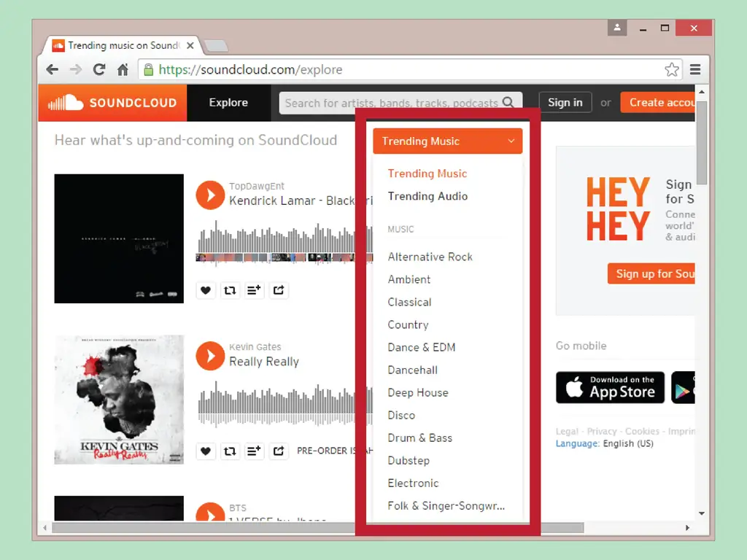Screen dimensions: 747x560
Task: Reload the SoundCloud page
Action: pyautogui.click(x=99, y=69)
